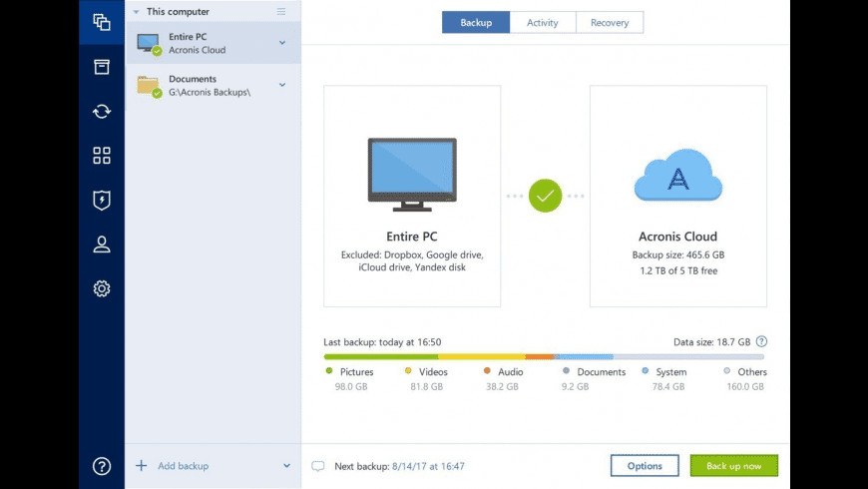Click the green backup success checkmark
This screenshot has height=489, width=868.
546,196
